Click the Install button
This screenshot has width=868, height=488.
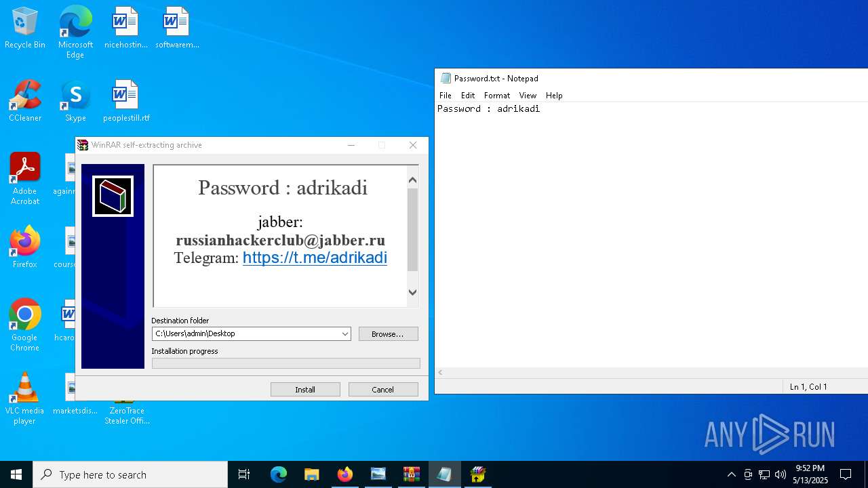pyautogui.click(x=305, y=390)
